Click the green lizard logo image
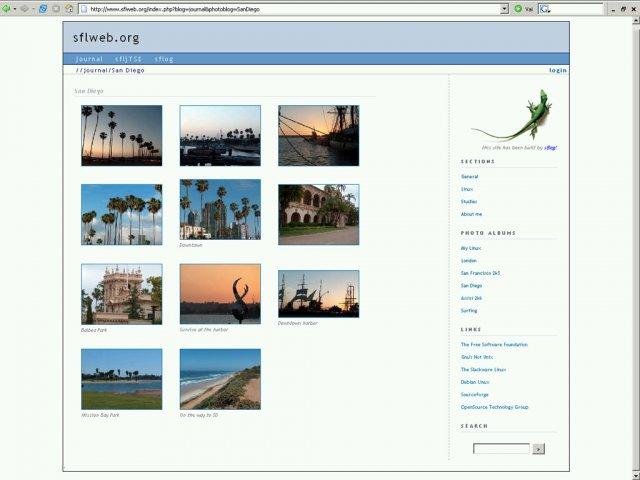640x480 pixels. (513, 115)
